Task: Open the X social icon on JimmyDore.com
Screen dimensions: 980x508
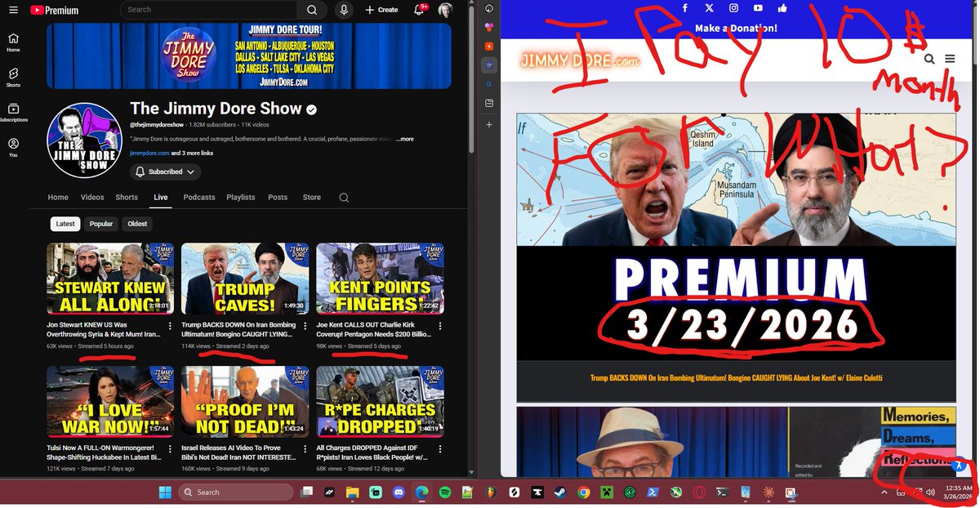Action: pos(709,8)
